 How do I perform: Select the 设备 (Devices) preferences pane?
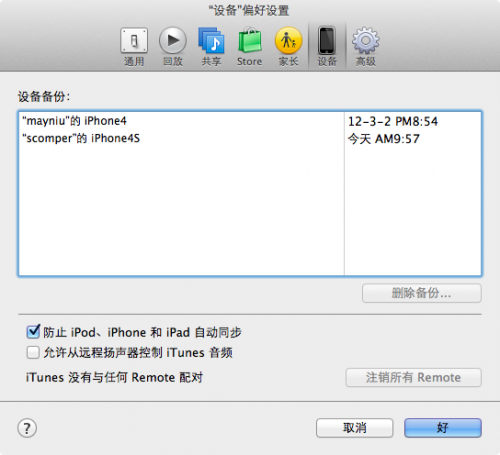click(x=327, y=47)
